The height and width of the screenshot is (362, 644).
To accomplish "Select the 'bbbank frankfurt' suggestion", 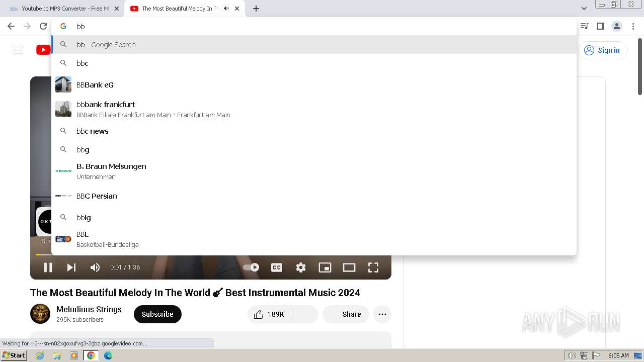I will tap(314, 109).
